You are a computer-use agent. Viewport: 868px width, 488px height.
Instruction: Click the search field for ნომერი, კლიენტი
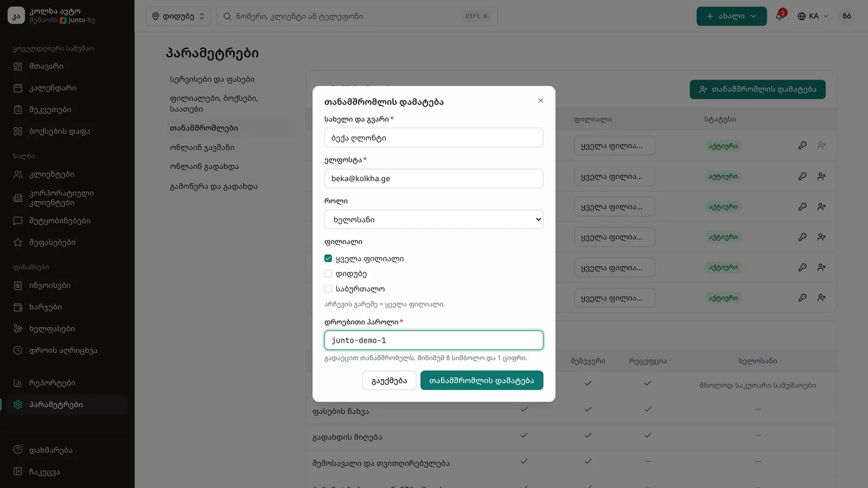(357, 16)
